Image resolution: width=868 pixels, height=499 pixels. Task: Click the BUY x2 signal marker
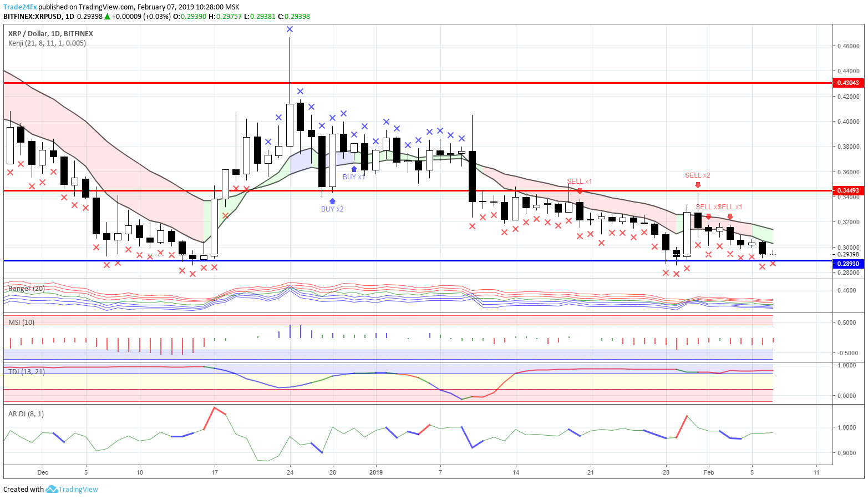click(332, 209)
